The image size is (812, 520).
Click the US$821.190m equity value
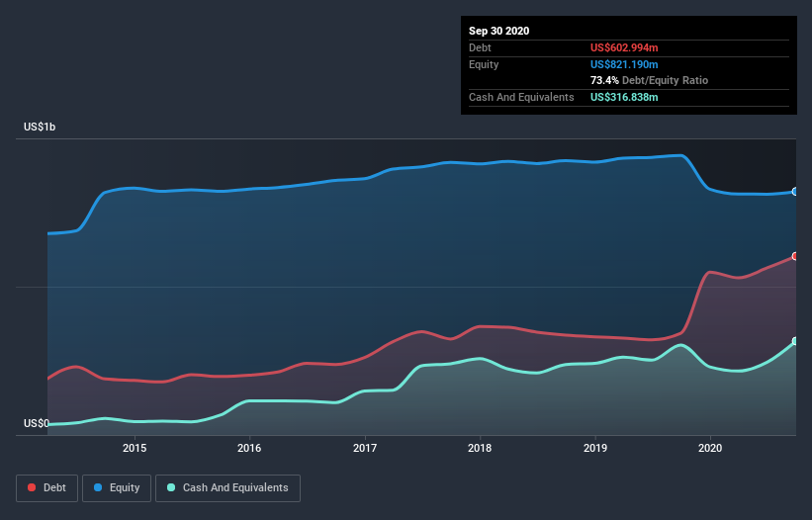624,64
